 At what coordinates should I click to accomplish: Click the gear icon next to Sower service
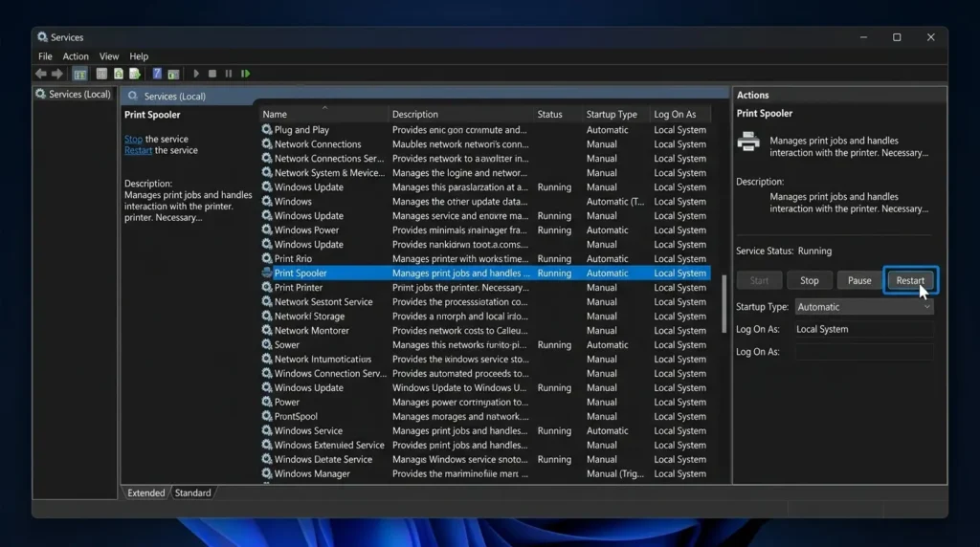pyautogui.click(x=267, y=344)
